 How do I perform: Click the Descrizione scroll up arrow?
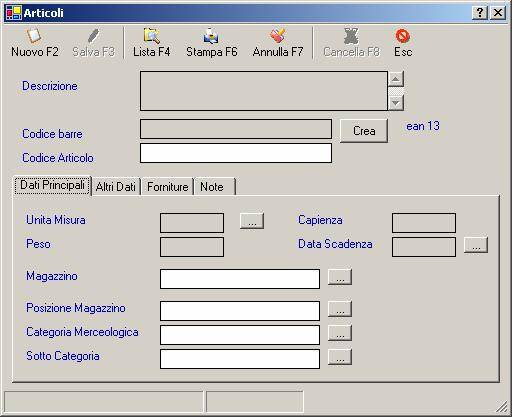(396, 79)
